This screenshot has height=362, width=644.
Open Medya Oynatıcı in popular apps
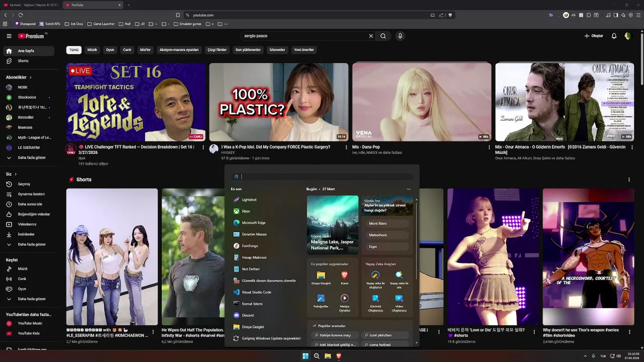(345, 303)
